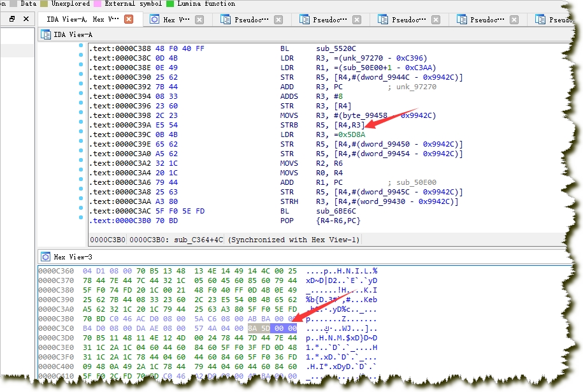
Task: Click hex row address 0000C390
Action: click(x=56, y=300)
